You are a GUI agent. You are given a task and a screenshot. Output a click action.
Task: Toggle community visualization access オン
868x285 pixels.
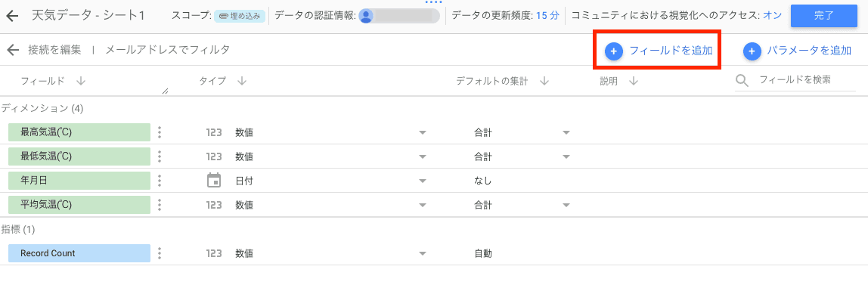[772, 15]
